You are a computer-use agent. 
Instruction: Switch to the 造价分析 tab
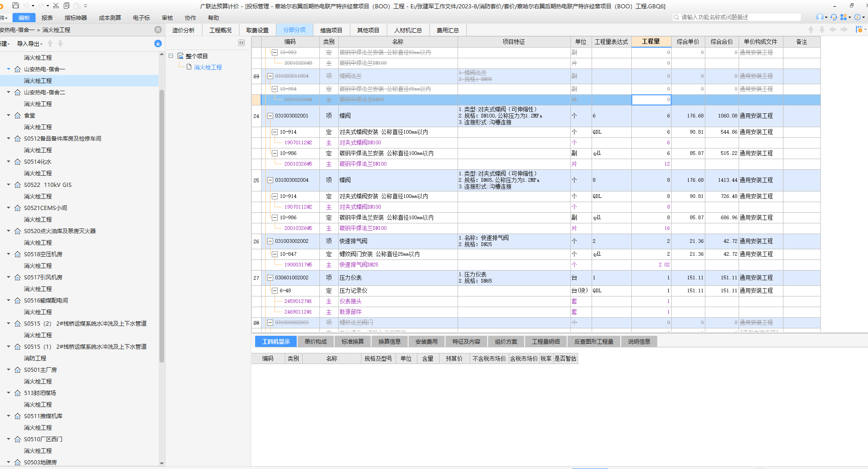183,30
